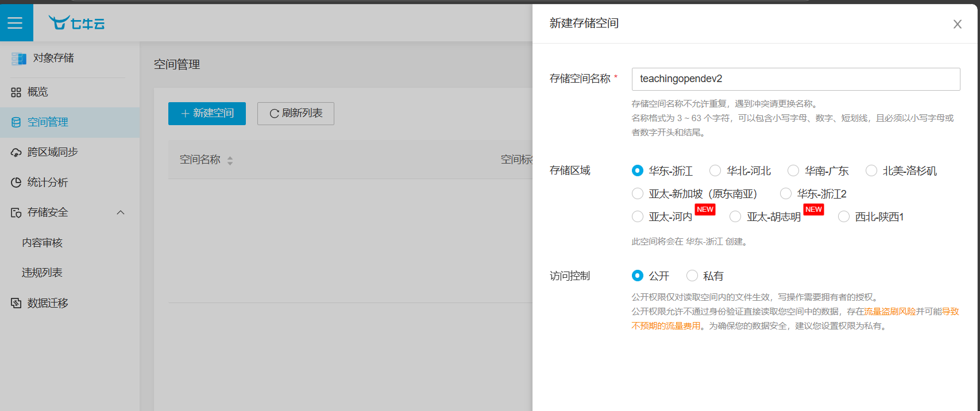Click the 新建空间 button
Viewport: 980px width, 411px height.
point(207,114)
